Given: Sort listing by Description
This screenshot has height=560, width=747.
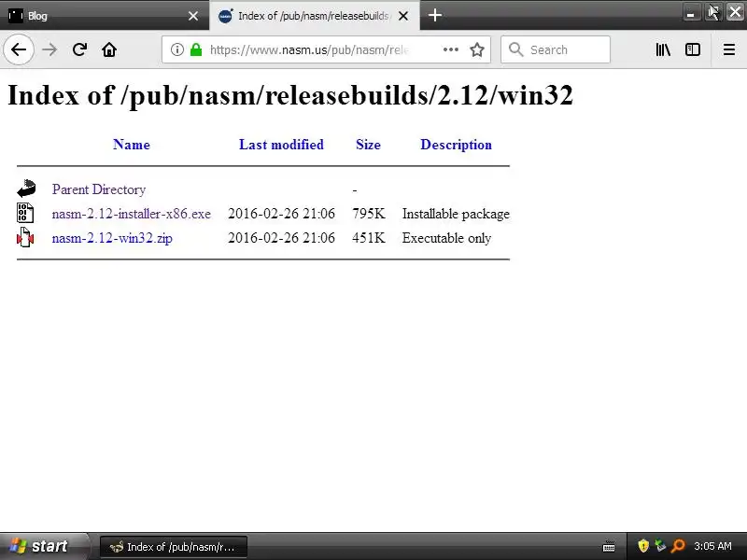Looking at the screenshot, I should pos(456,145).
